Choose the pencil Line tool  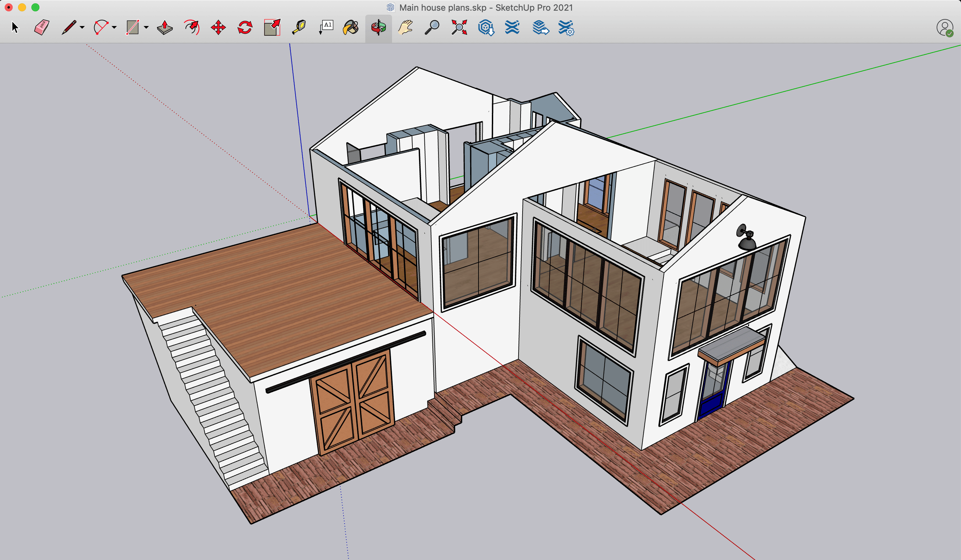click(69, 27)
